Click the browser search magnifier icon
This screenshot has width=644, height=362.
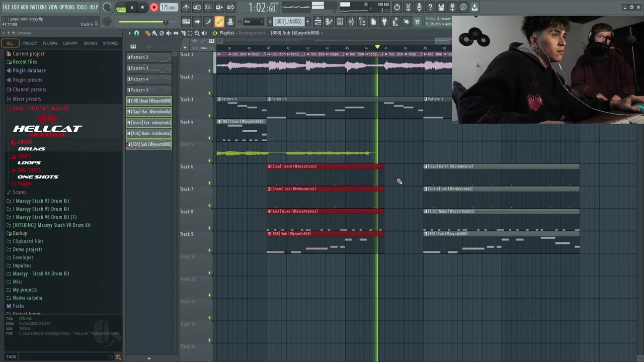118,357
